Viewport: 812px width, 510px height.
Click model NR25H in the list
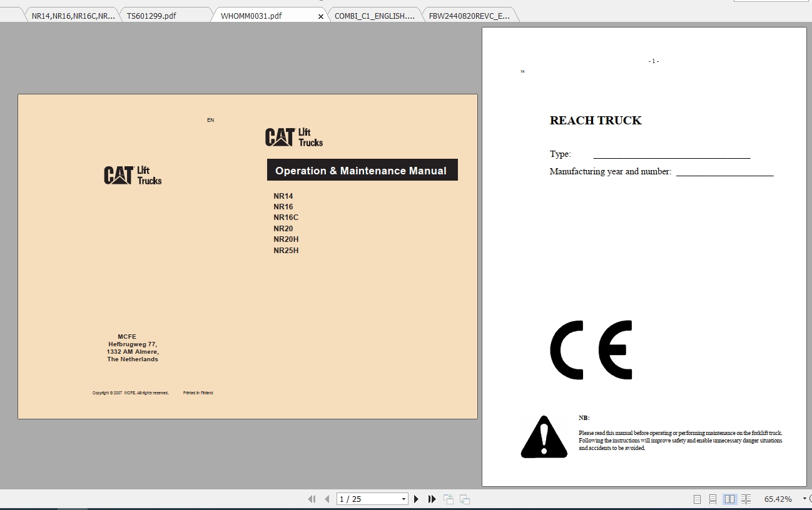pos(286,251)
